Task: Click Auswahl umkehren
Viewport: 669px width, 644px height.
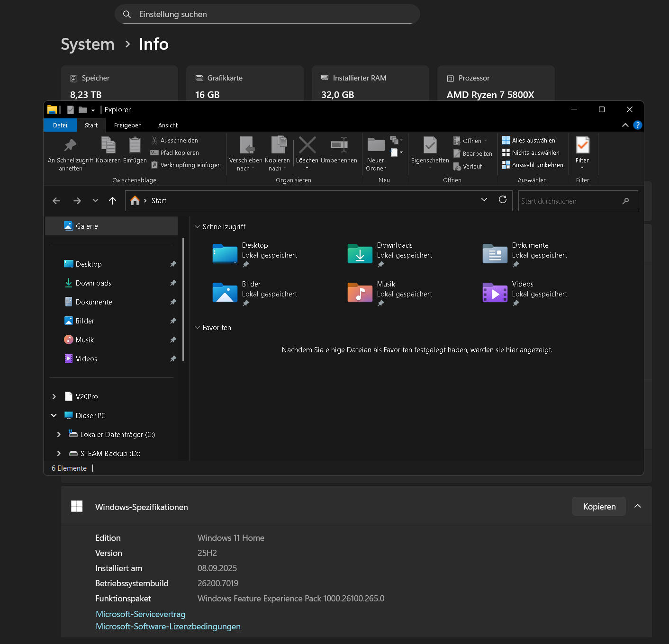Action: (533, 165)
